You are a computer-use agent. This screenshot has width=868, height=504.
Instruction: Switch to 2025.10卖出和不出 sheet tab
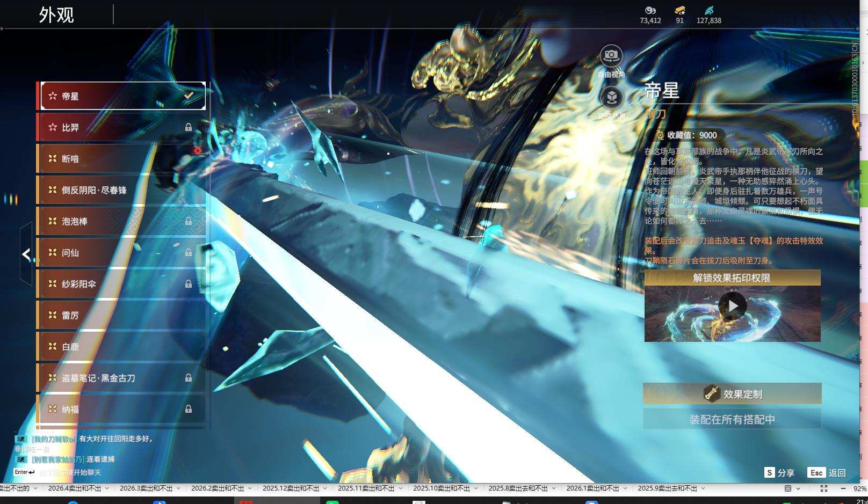pos(441,488)
